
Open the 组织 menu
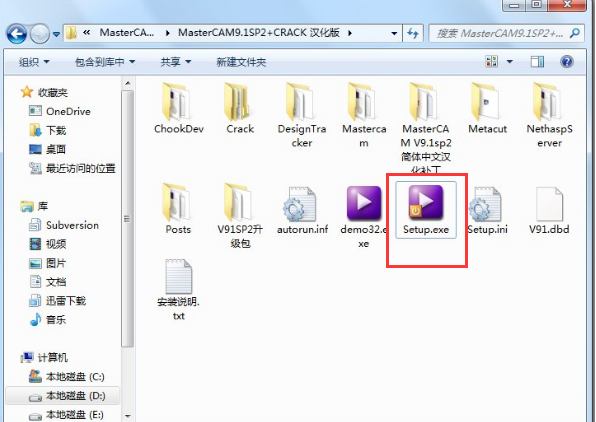[34, 62]
